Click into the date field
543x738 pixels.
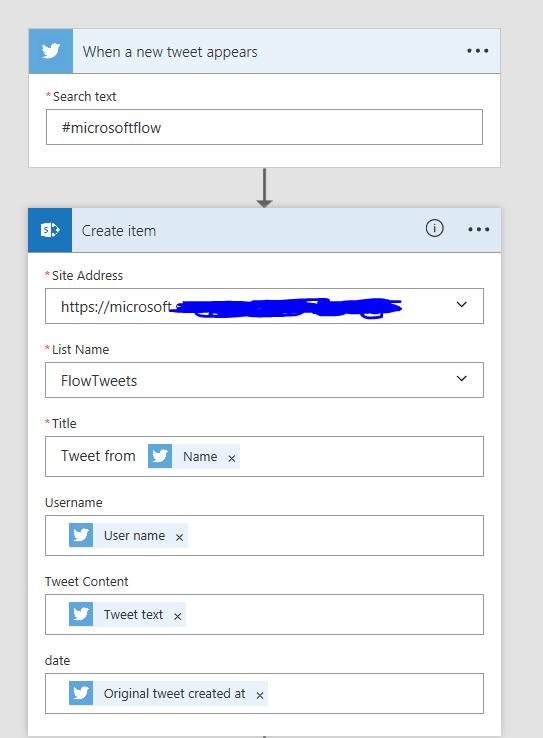click(x=264, y=694)
